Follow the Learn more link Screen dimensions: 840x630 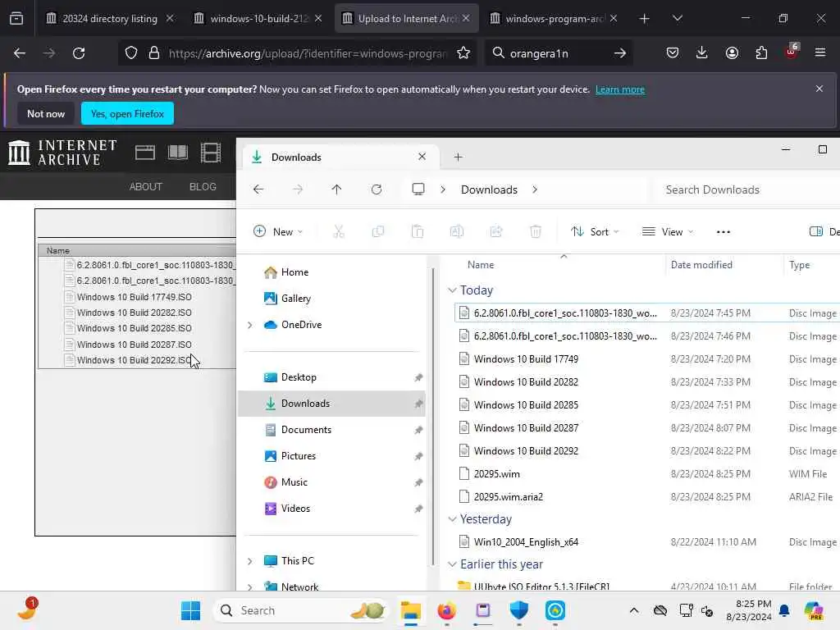[620, 89]
